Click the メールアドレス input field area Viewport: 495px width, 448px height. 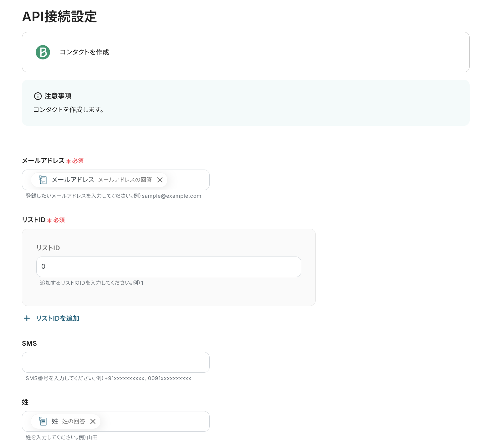(116, 180)
